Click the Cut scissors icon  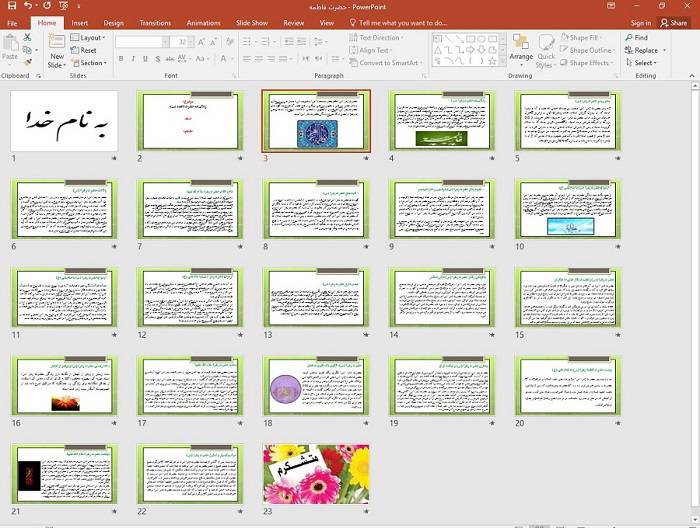pos(27,37)
